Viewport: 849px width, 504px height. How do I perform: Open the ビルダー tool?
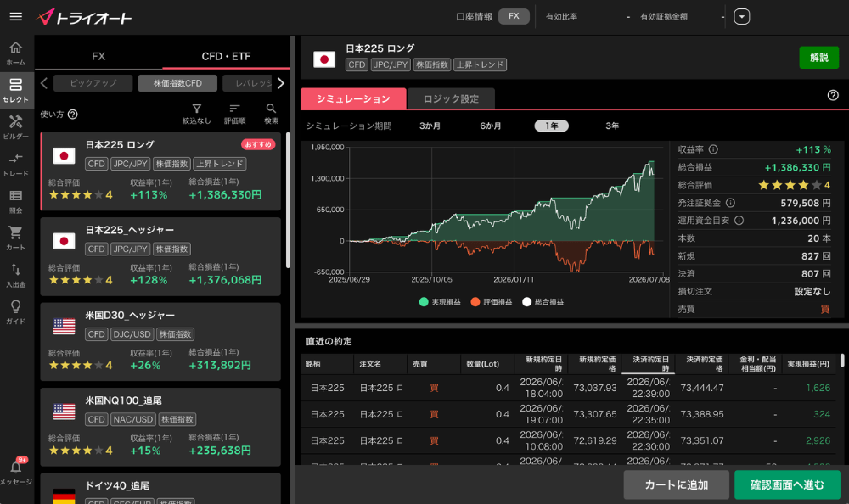point(15,127)
